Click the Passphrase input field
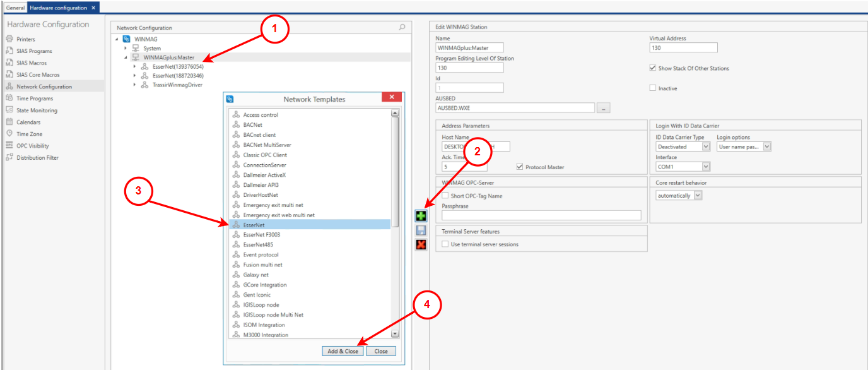 [x=541, y=215]
